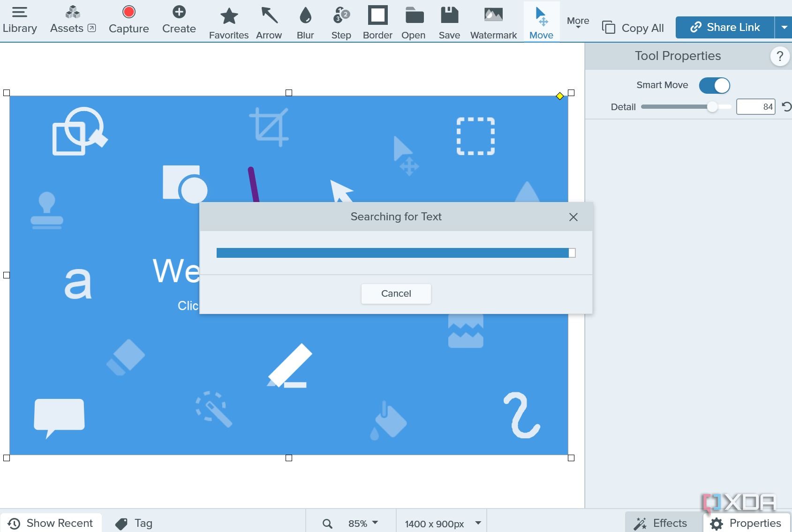792x532 pixels.
Task: Cancel the Searching for Text operation
Action: [x=396, y=293]
